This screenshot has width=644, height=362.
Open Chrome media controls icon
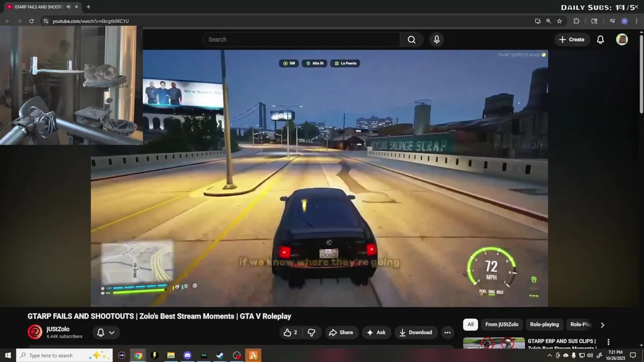pos(612,21)
